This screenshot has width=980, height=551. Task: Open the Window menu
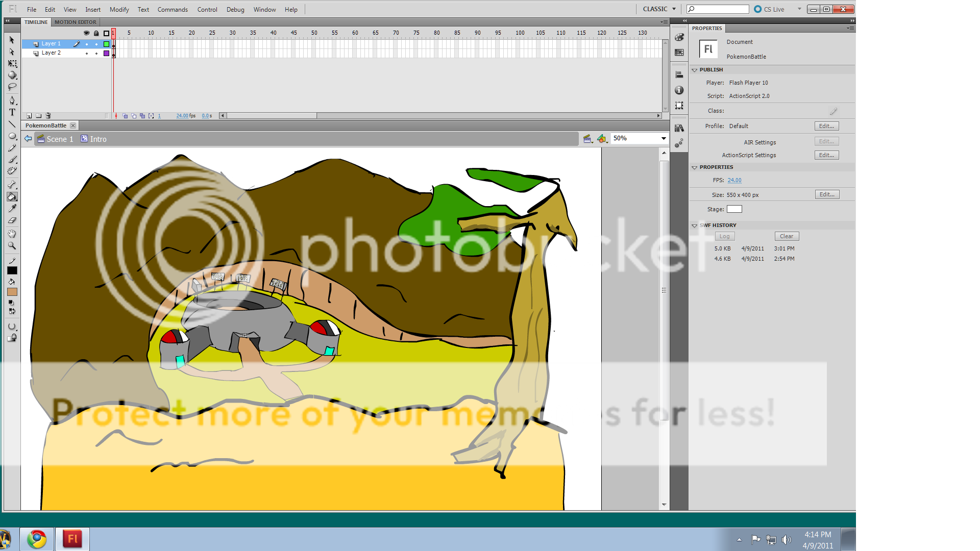pos(264,9)
